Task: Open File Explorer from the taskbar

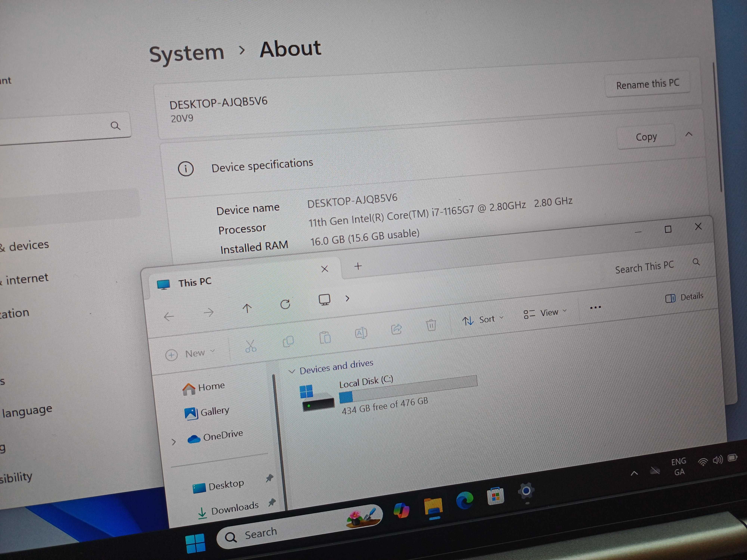Action: pos(433,507)
